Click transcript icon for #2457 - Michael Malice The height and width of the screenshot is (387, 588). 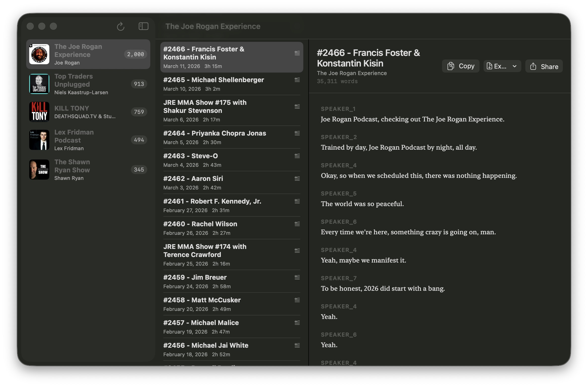297,322
